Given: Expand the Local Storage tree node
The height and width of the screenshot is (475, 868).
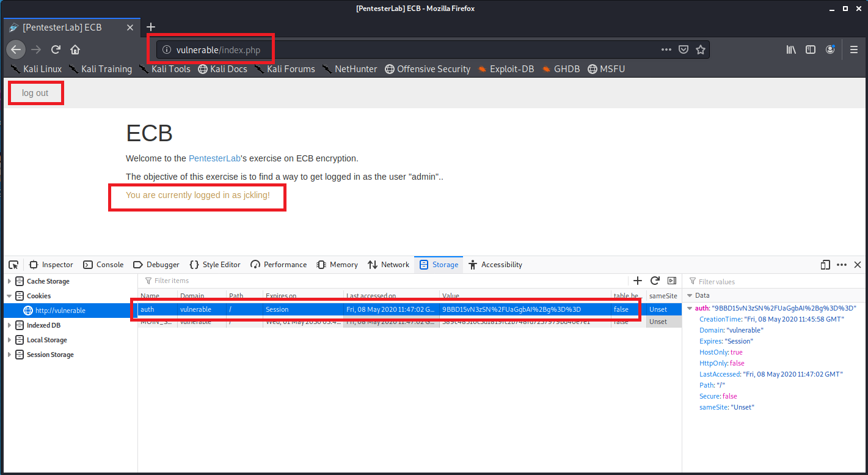Looking at the screenshot, I should coord(9,340).
